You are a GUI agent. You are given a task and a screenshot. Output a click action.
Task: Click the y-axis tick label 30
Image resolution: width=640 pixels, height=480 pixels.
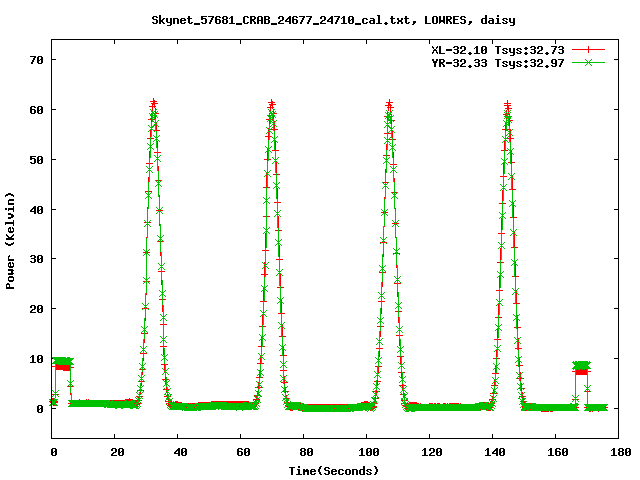click(x=36, y=259)
